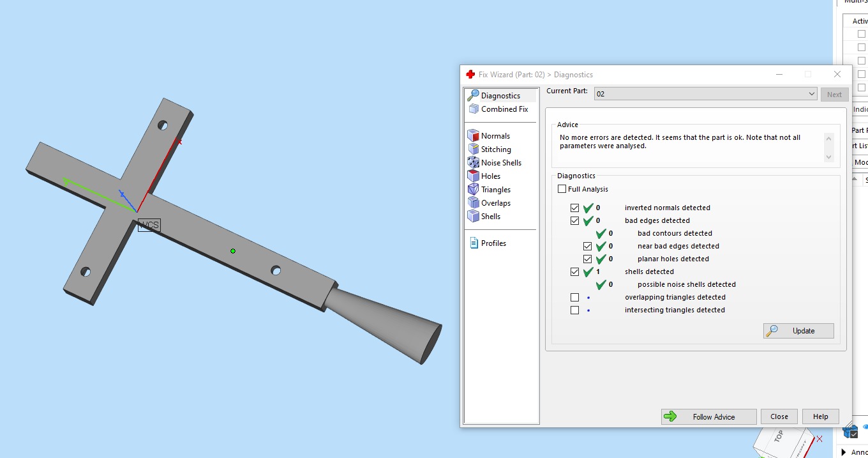868x458 pixels.
Task: Click the Close button in the wizard
Action: tap(779, 416)
